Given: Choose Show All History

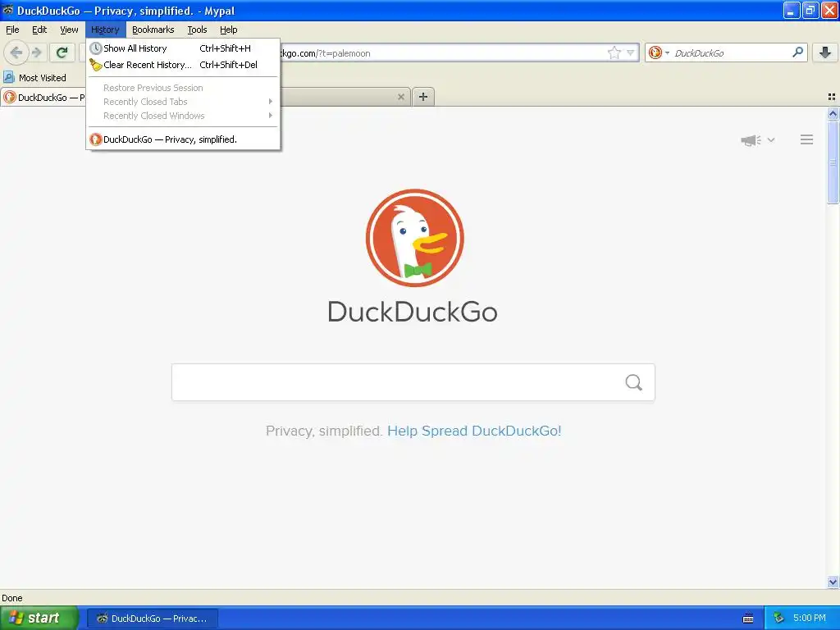Looking at the screenshot, I should 183,48.
